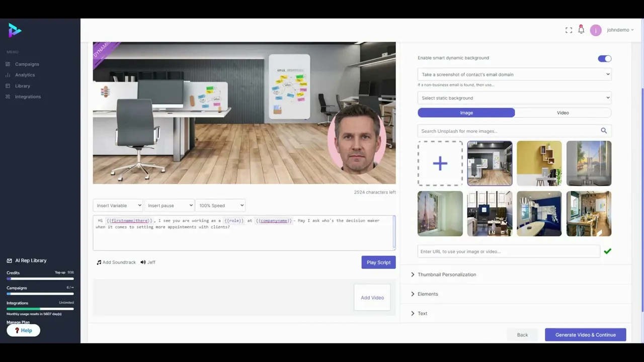Select the sunset city window thumbnail
Viewport: 644px width, 362px height.
tap(589, 163)
